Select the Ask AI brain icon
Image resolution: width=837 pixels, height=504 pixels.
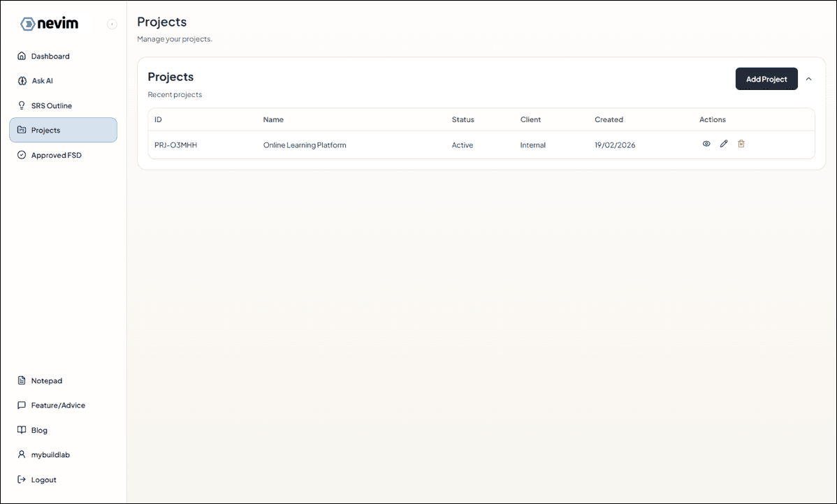[x=22, y=80]
